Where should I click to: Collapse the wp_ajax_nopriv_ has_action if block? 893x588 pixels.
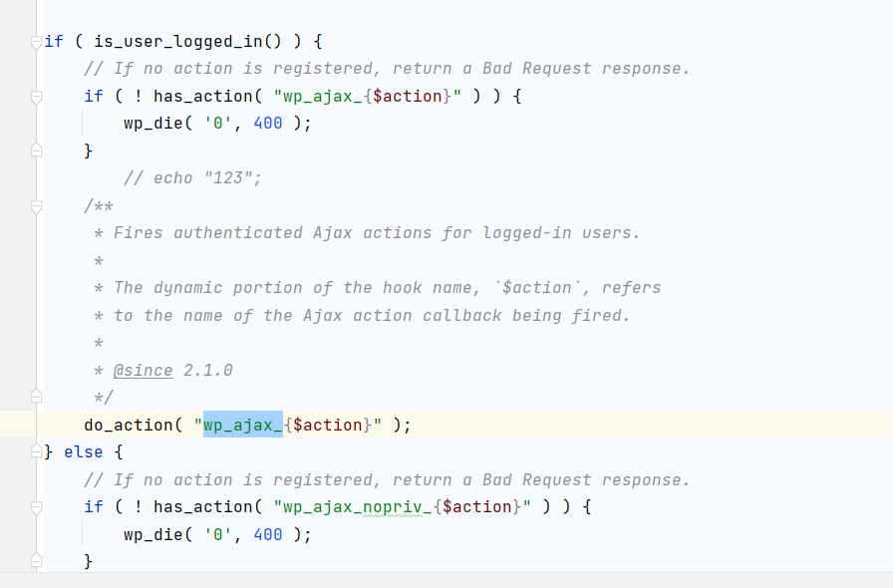(36, 507)
